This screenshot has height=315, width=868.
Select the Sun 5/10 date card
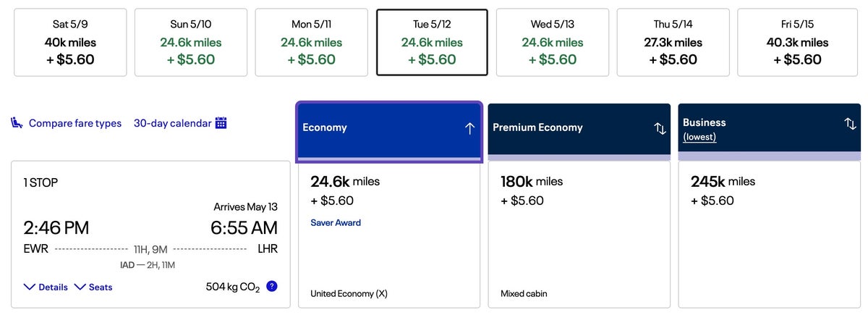pos(191,42)
